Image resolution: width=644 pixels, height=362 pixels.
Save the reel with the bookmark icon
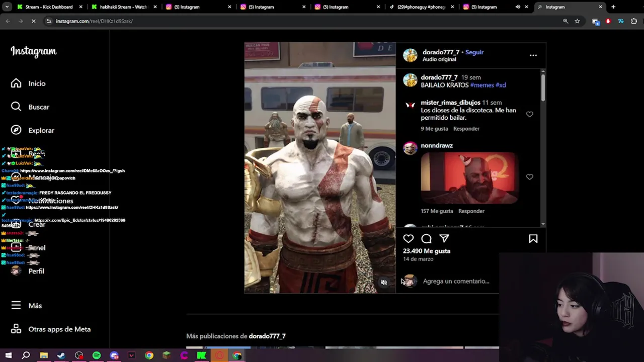point(533,239)
